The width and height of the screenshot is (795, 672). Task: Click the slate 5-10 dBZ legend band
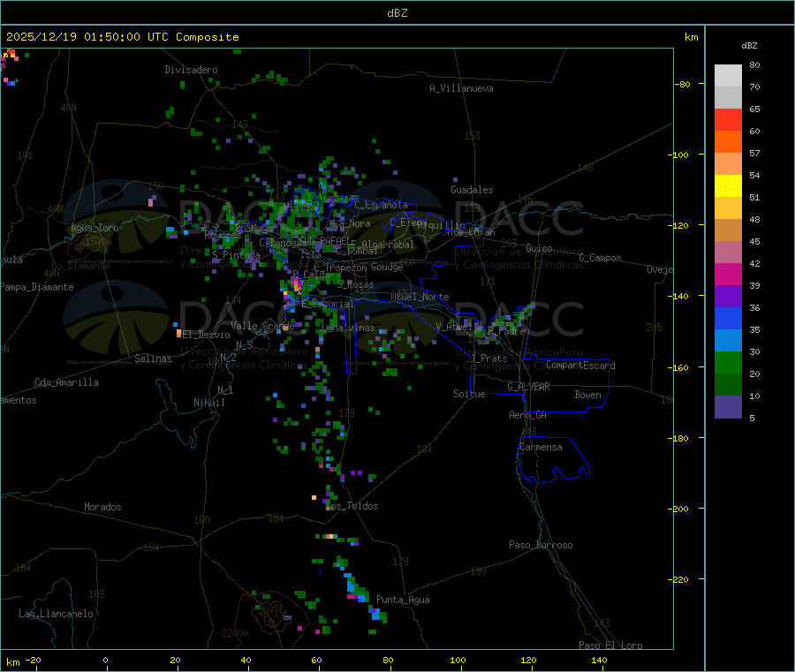point(728,407)
